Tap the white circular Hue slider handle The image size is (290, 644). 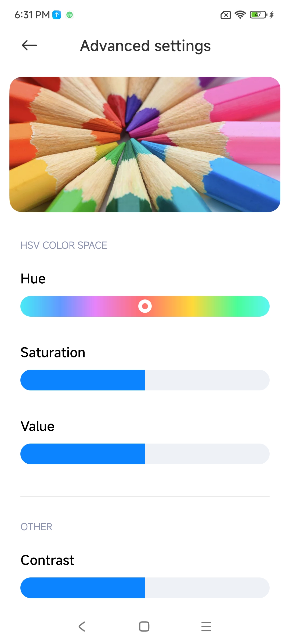coord(145,306)
